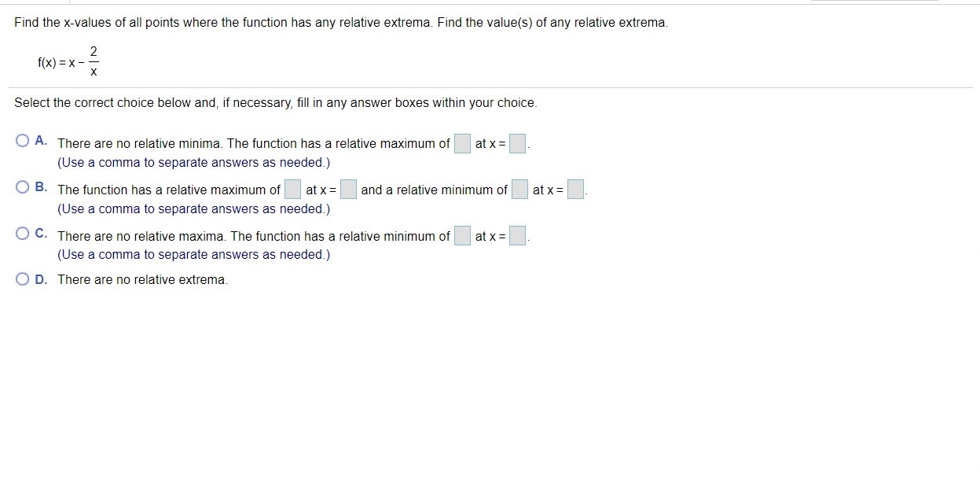Click the x-value box in choice A

click(x=516, y=143)
